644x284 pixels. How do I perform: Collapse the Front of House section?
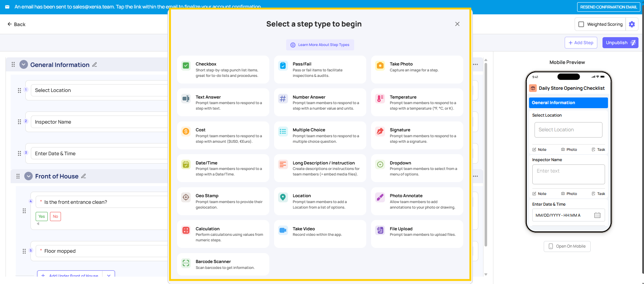pyautogui.click(x=29, y=176)
